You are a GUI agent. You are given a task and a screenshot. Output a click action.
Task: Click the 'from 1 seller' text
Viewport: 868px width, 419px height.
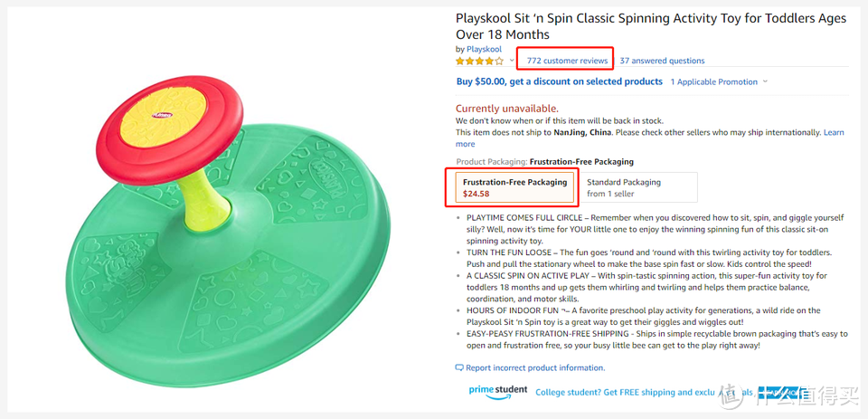pos(610,194)
